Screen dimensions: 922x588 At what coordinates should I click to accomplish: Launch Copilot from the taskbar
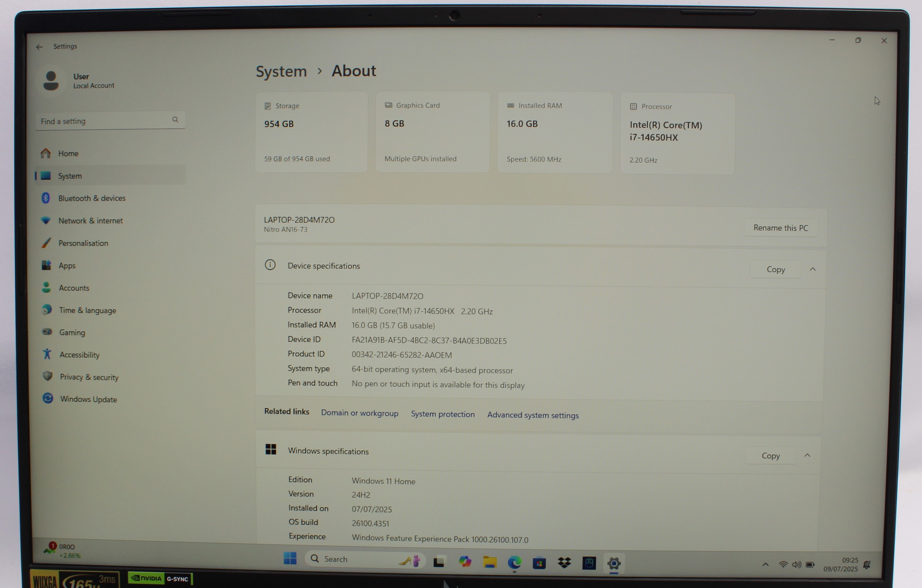click(465, 562)
